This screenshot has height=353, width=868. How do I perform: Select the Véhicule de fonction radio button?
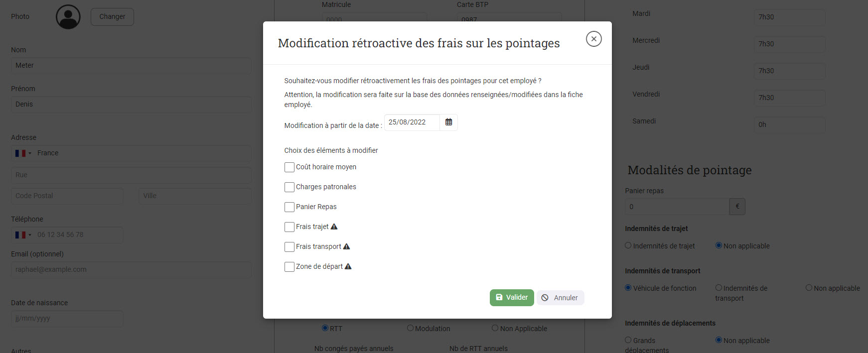[x=628, y=288]
